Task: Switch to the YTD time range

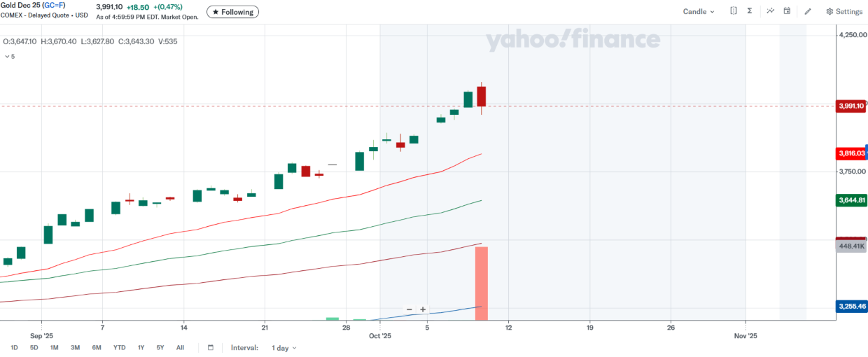Action: coord(120,348)
